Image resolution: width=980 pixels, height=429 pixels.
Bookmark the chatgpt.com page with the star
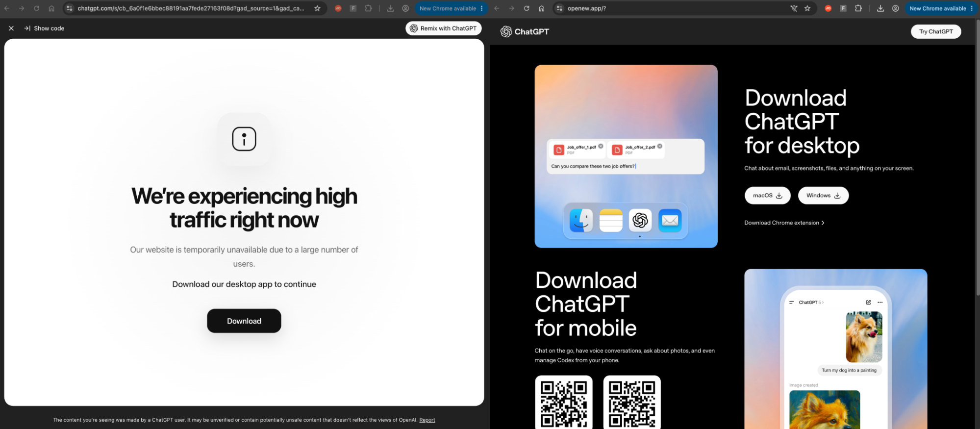coord(317,8)
